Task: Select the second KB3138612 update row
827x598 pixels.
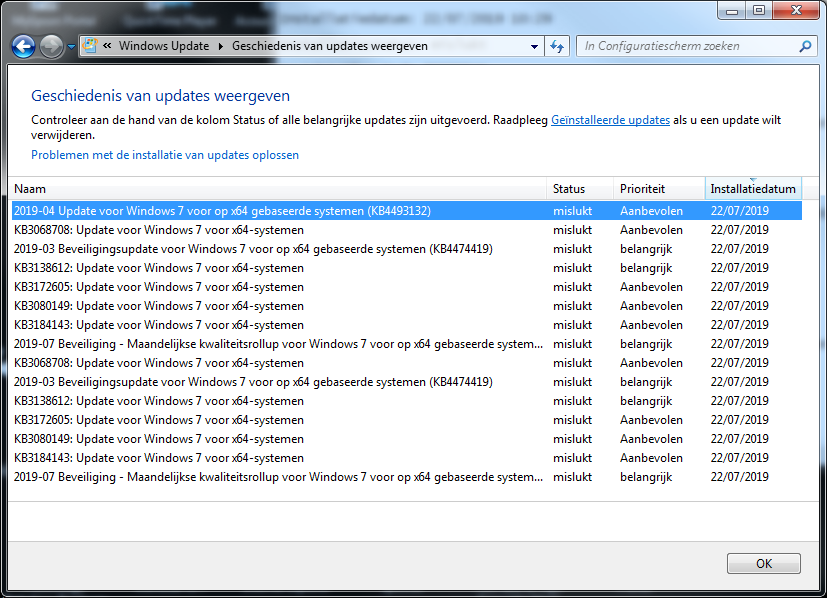Action: [407, 401]
